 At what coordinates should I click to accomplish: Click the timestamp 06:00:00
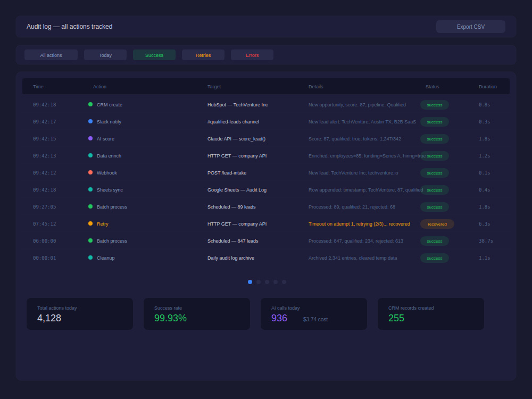(x=45, y=241)
